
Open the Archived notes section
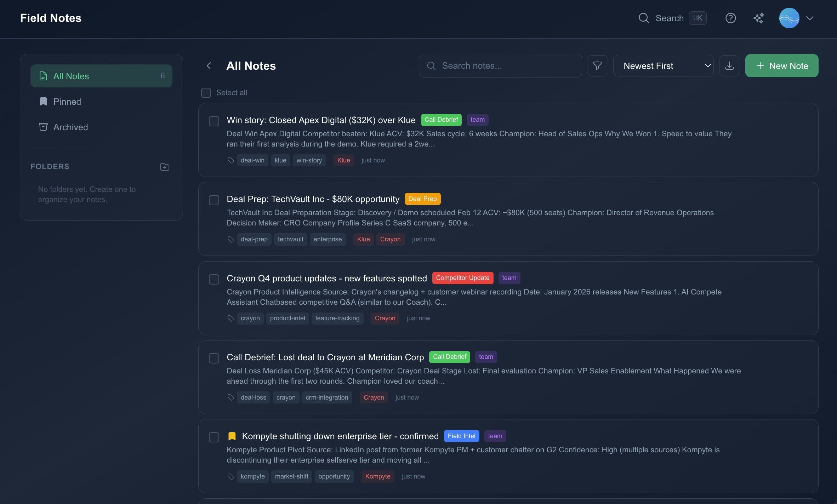click(x=70, y=127)
